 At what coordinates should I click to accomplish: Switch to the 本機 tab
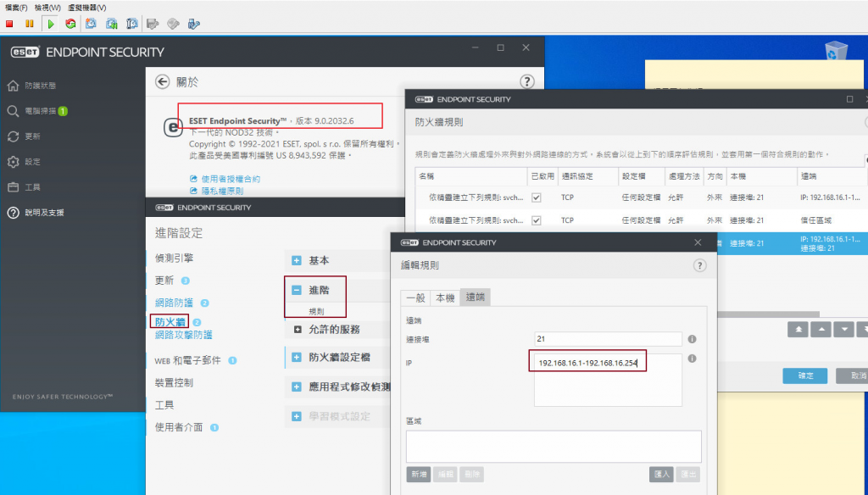point(445,298)
